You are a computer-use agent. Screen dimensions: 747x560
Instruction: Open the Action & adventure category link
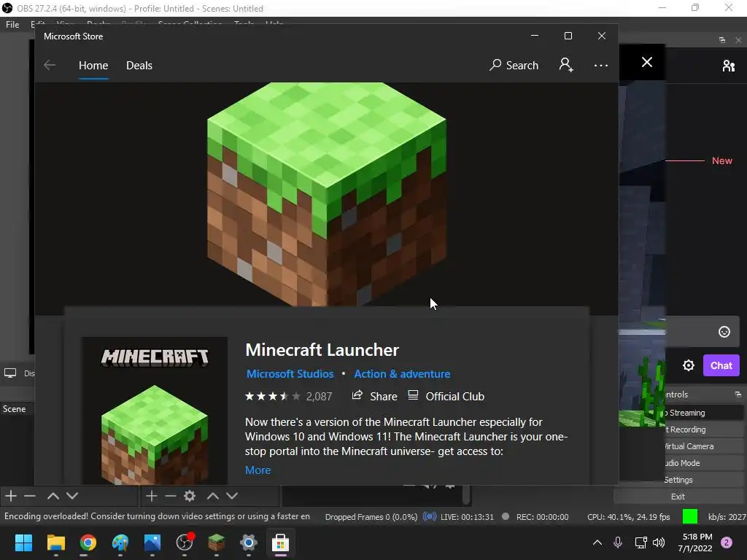pyautogui.click(x=402, y=374)
